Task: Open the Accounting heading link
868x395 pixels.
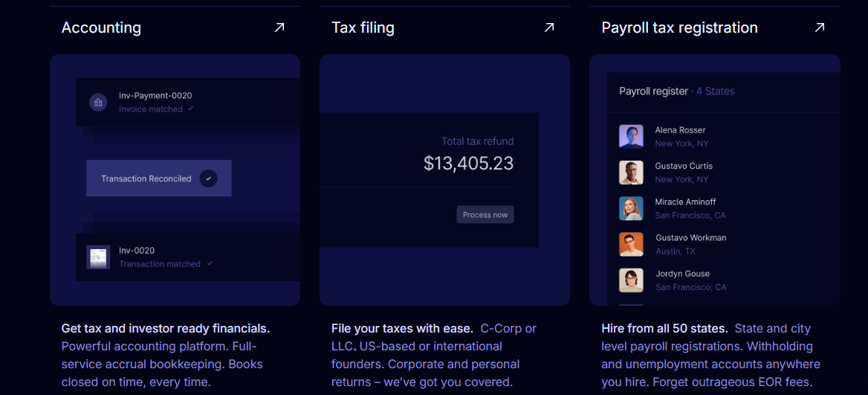Action: [x=101, y=27]
